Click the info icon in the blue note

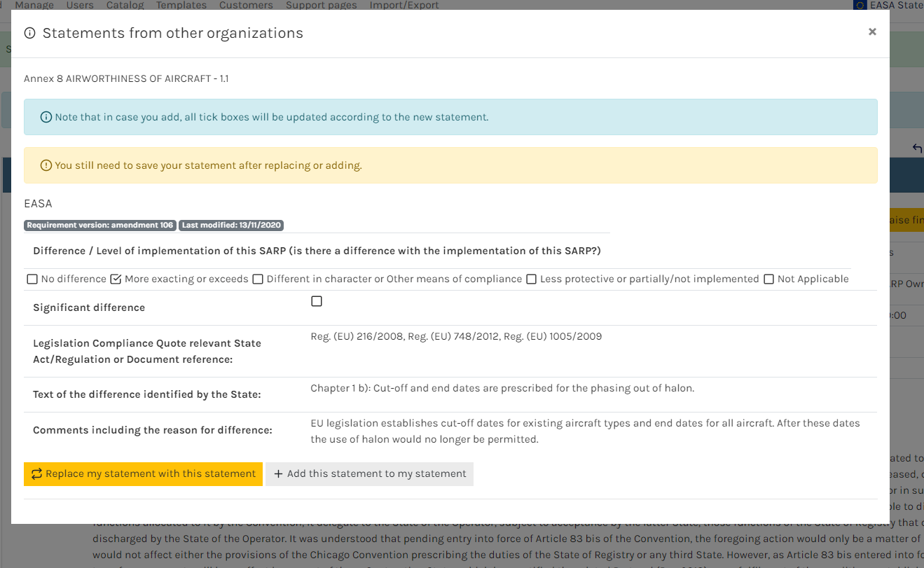point(46,116)
